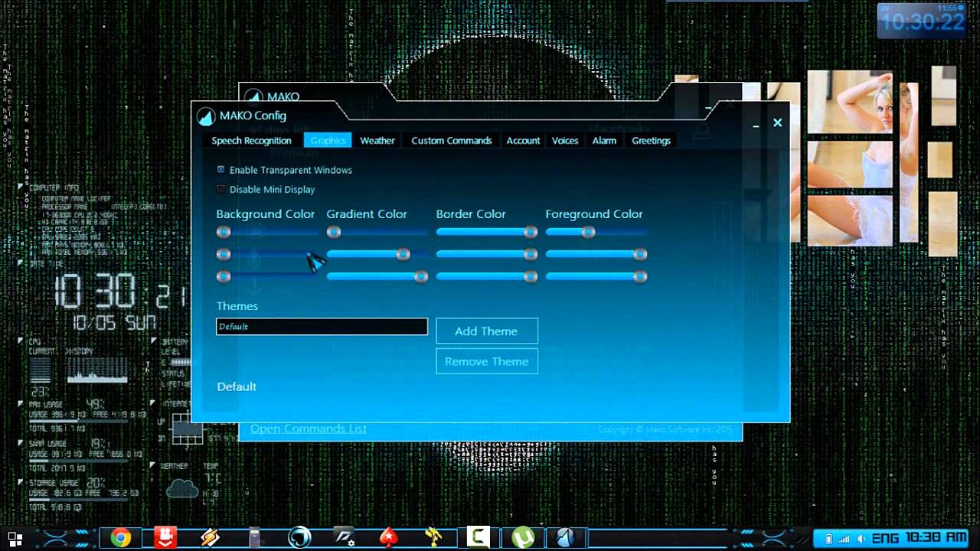Click the battery tray icon
980x551 pixels.
(828, 539)
